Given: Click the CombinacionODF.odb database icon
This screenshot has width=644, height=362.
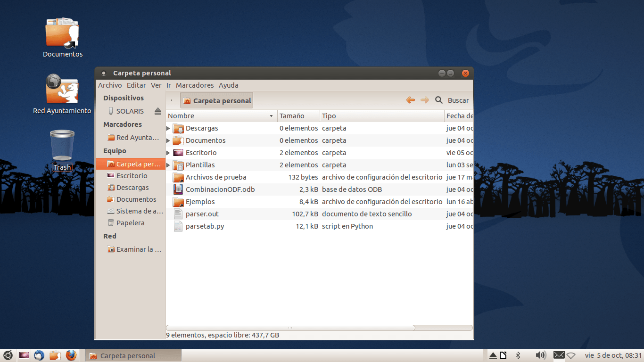Looking at the screenshot, I should point(178,189).
